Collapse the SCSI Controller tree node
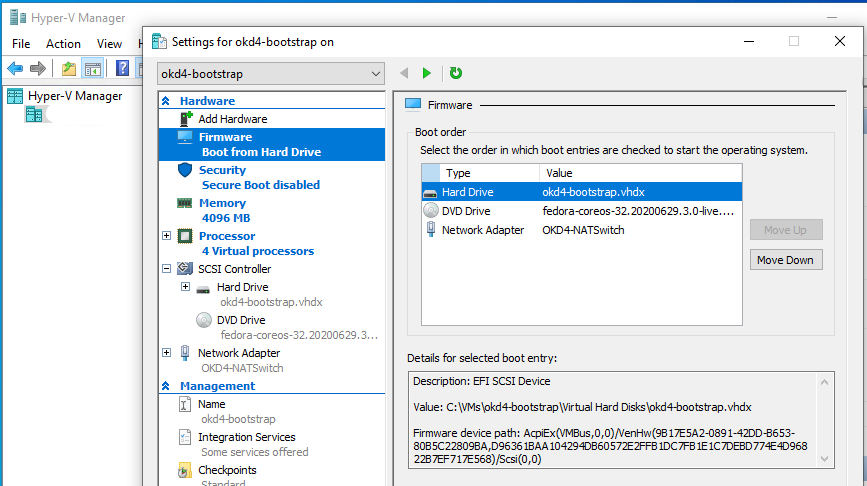Screen dimensions: 867x486 [x=166, y=269]
